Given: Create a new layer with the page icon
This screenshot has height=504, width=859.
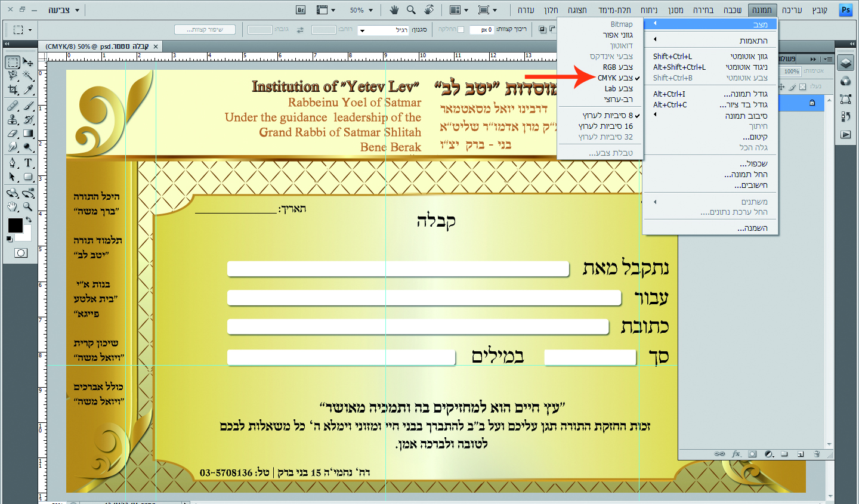Looking at the screenshot, I should (x=801, y=454).
